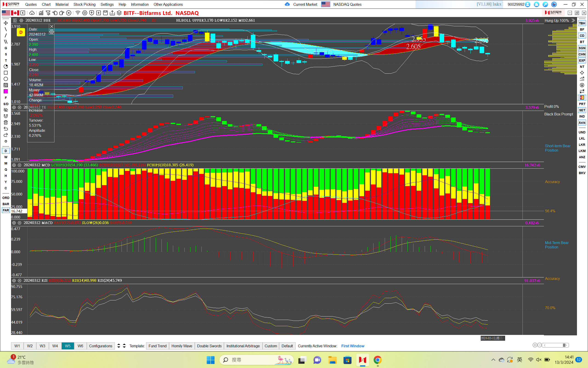This screenshot has height=368, width=588.
Task: Click the four-point star icon on right sidebar
Action: (x=582, y=73)
